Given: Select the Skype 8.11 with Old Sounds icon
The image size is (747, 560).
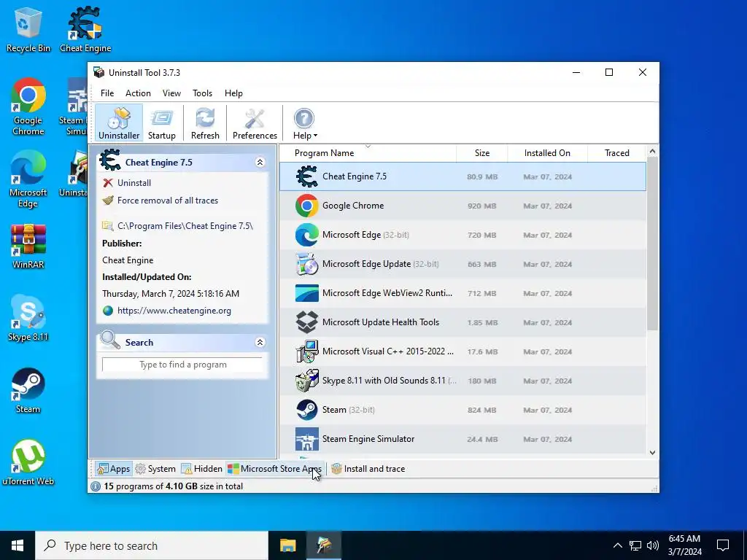Looking at the screenshot, I should (307, 381).
